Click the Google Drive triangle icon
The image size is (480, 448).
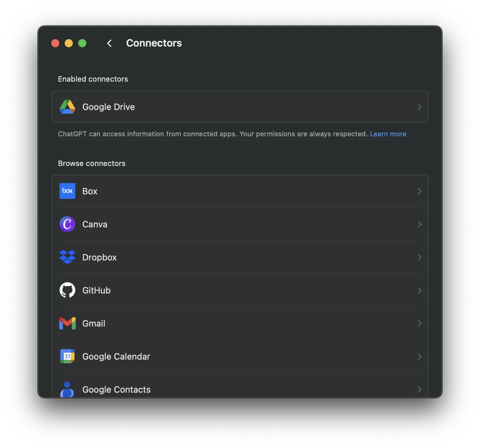pos(67,107)
